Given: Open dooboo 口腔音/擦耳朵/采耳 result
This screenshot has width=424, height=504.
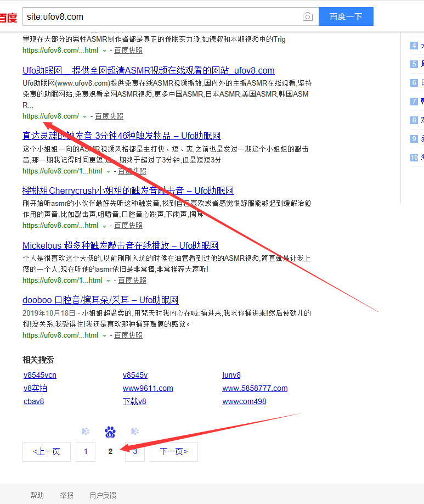Looking at the screenshot, I should [100, 300].
